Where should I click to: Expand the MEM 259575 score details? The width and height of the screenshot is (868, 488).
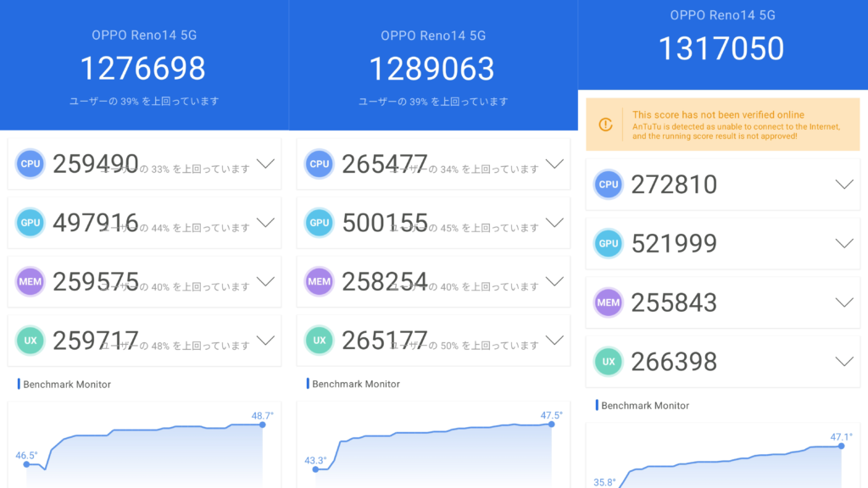coord(265,281)
